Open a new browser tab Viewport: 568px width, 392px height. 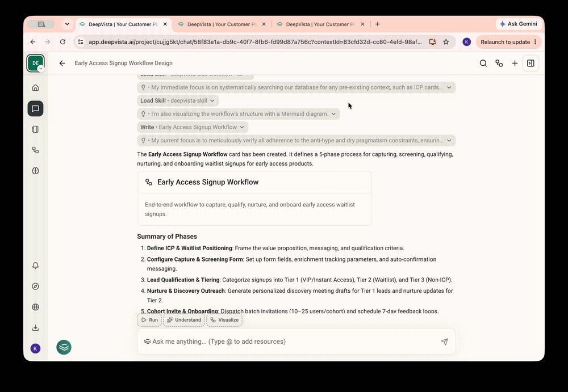378,24
